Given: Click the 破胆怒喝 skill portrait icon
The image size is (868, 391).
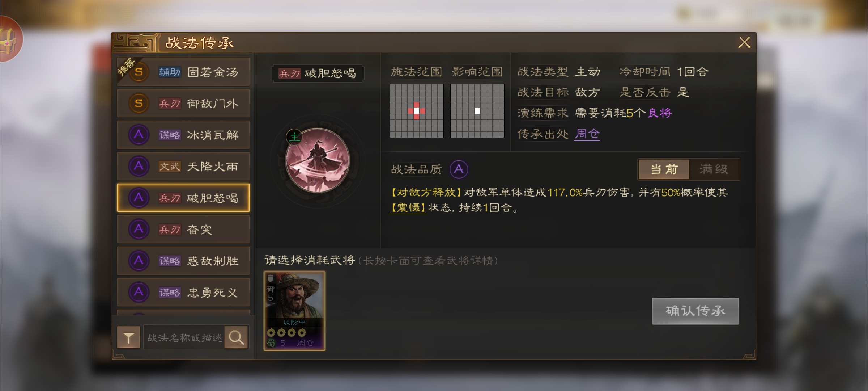Looking at the screenshot, I should tap(318, 160).
